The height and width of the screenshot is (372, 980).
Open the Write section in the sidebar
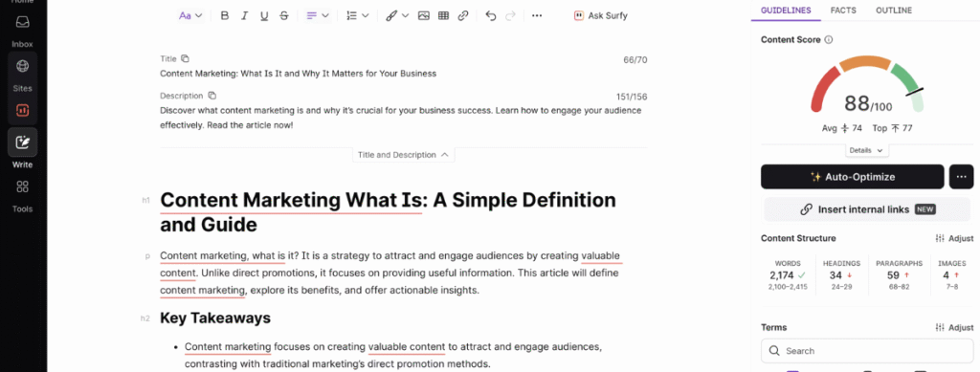click(x=22, y=149)
